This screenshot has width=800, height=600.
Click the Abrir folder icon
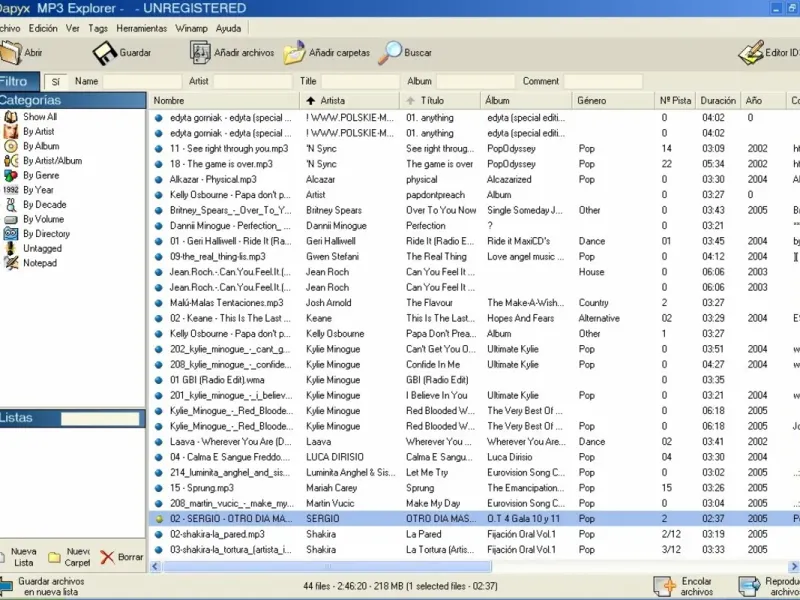coord(10,53)
